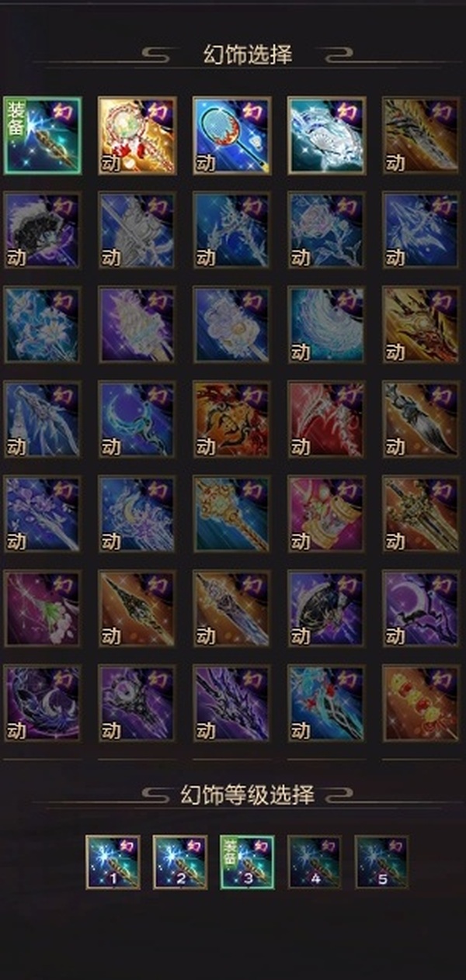Pick the black fan on purple background
This screenshot has width=466, height=980.
tap(43, 230)
